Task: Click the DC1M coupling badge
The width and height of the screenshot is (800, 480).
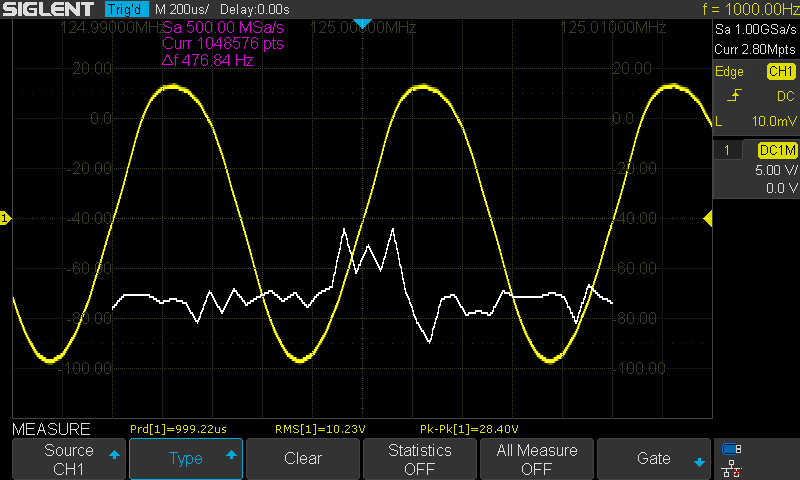Action: (776, 150)
